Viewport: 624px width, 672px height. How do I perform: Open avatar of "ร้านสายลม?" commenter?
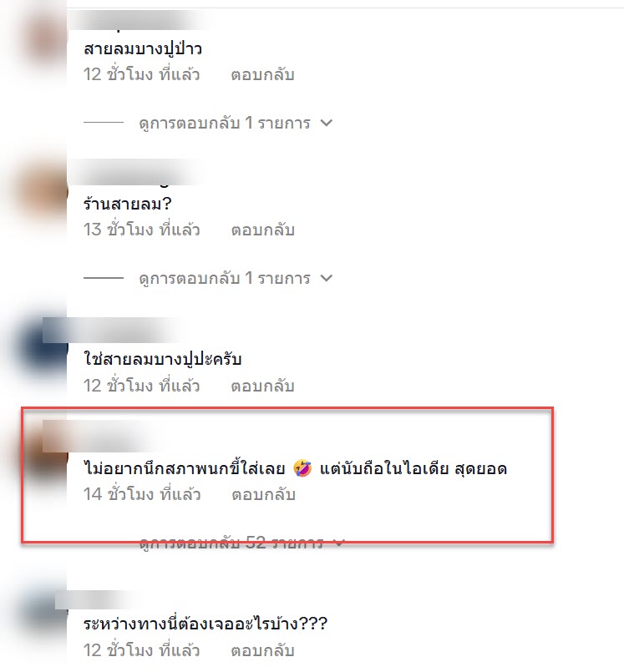[45, 193]
